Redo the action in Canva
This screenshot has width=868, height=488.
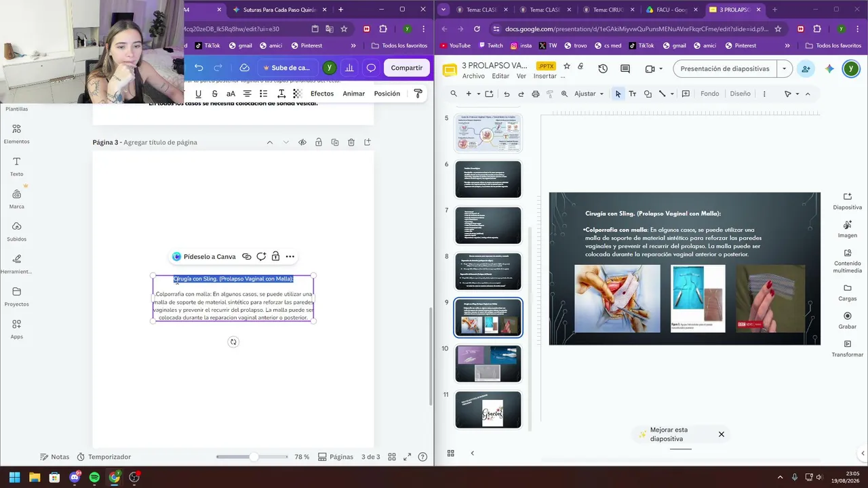218,68
